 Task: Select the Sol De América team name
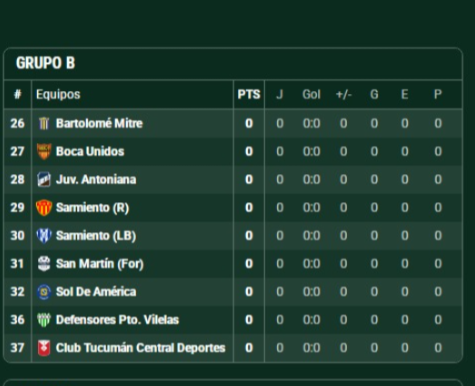click(x=96, y=292)
